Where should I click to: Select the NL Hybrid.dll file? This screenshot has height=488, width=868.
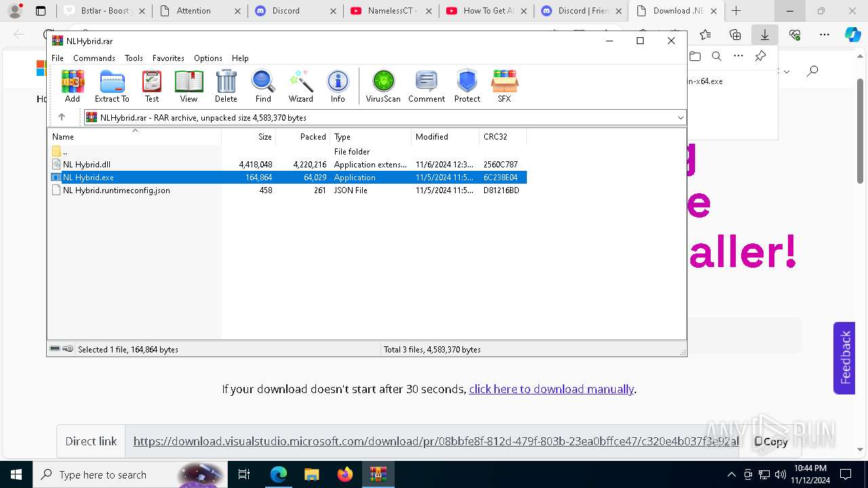pyautogui.click(x=288, y=165)
